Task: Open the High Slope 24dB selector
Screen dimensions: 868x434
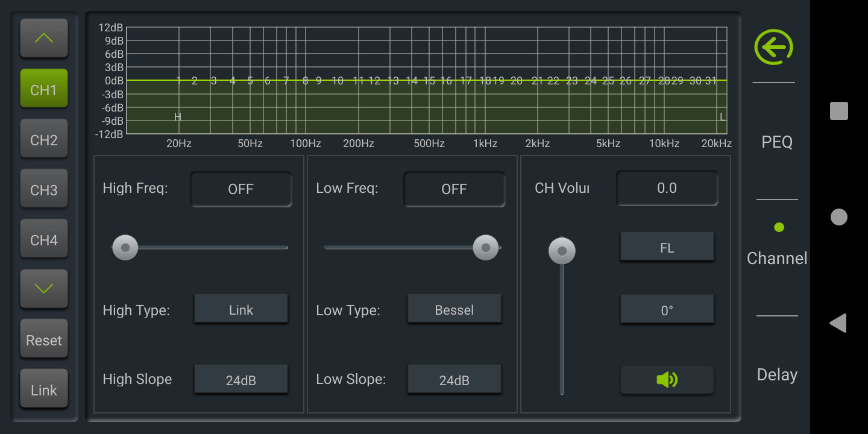Action: pyautogui.click(x=241, y=380)
